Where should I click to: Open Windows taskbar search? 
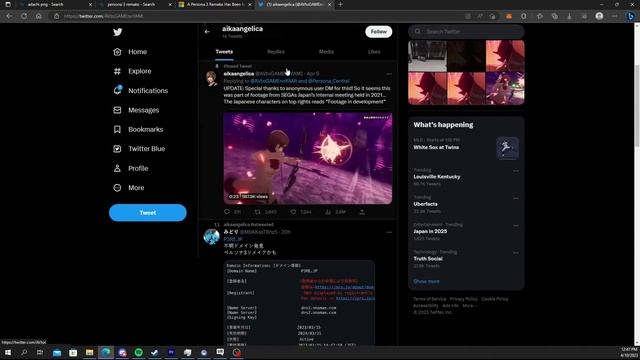[x=24, y=352]
